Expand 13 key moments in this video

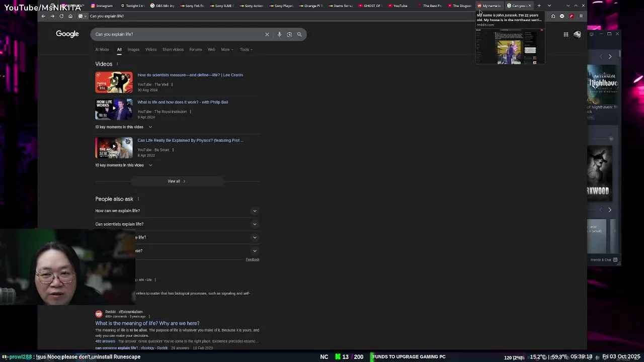pyautogui.click(x=124, y=127)
